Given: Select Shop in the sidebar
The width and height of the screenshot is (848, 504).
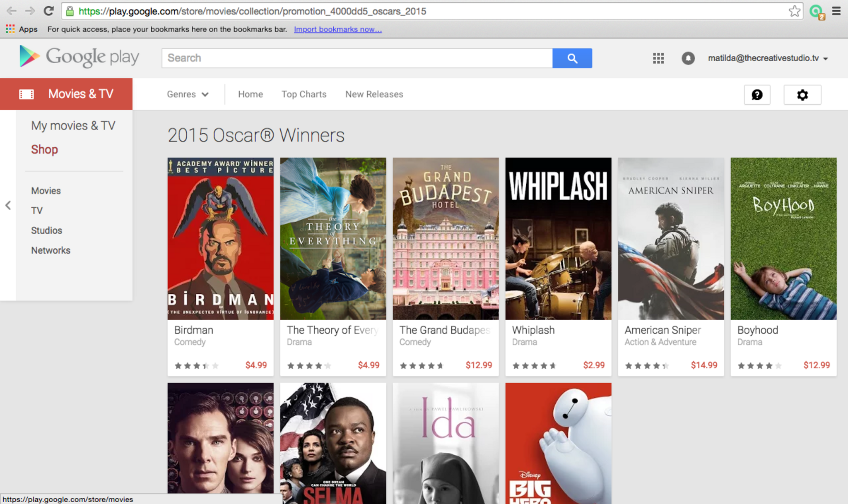Looking at the screenshot, I should click(44, 149).
